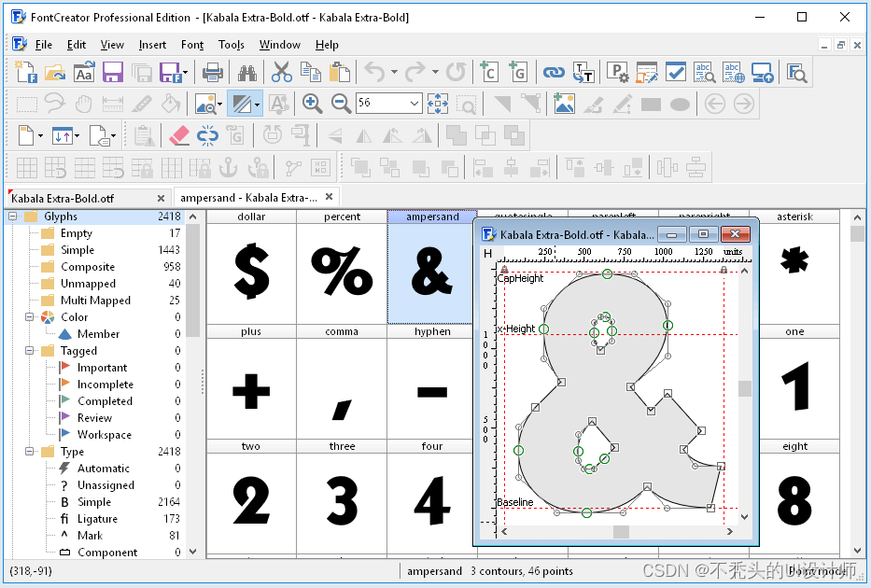This screenshot has height=588, width=871.
Task: Open Find with the binoculars icon
Action: 246,73
